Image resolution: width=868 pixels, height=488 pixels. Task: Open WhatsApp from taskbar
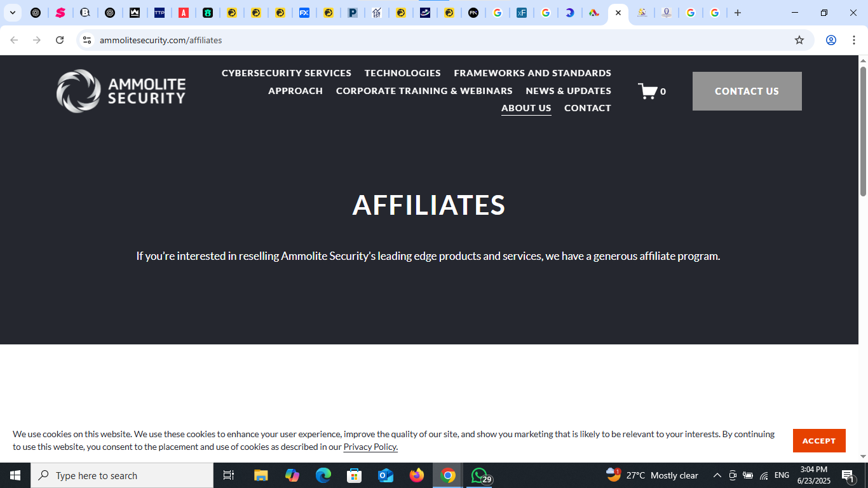coord(480,475)
